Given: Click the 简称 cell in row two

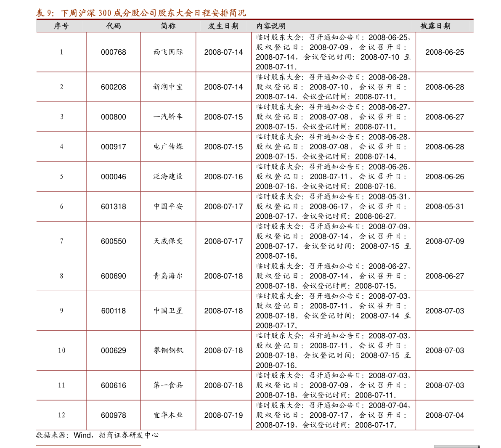Looking at the screenshot, I should click(x=168, y=87).
